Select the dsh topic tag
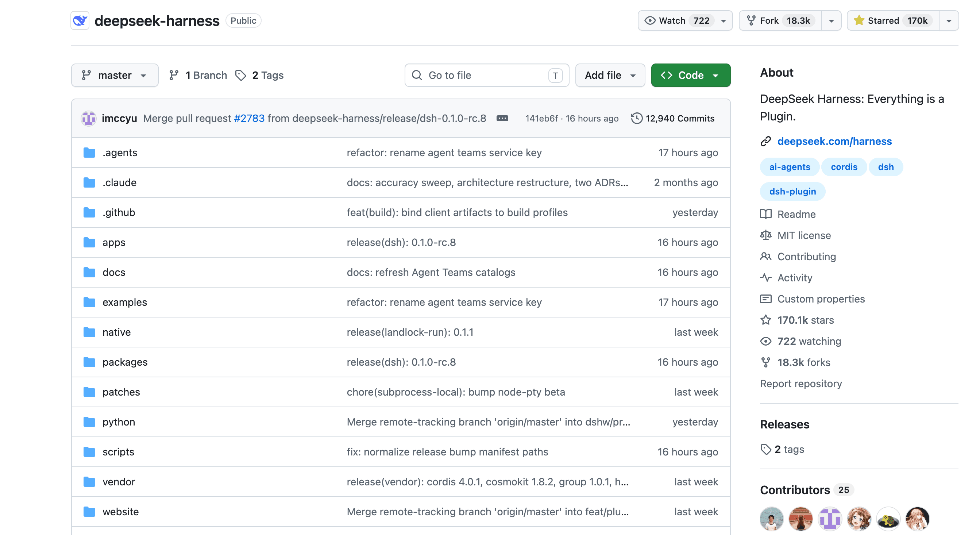Image resolution: width=980 pixels, height=535 pixels. coord(886,167)
